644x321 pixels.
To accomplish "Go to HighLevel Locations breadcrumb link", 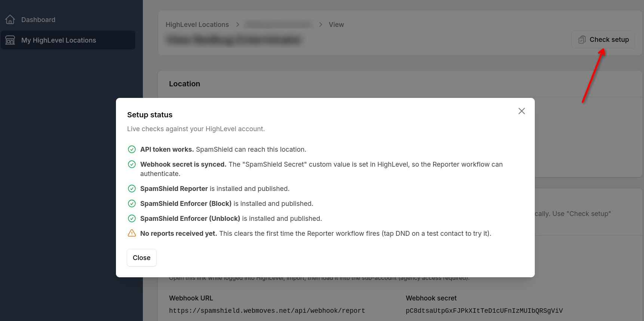I will 197,25.
